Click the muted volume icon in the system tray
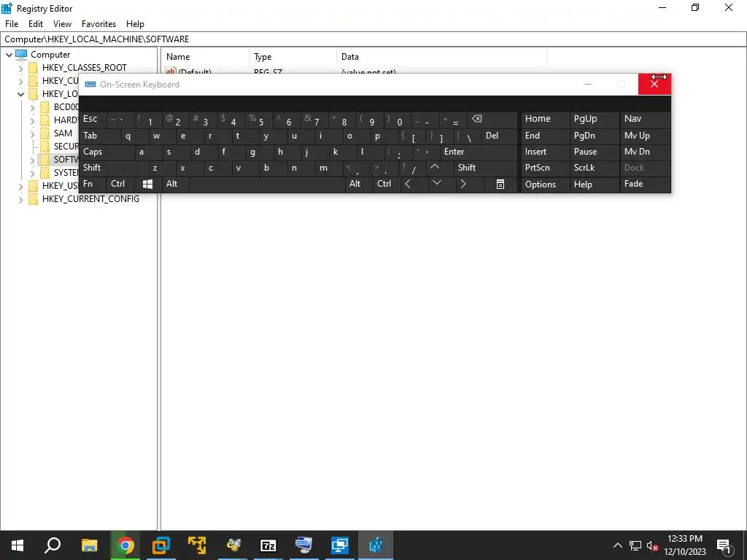The image size is (747, 560). 652,545
